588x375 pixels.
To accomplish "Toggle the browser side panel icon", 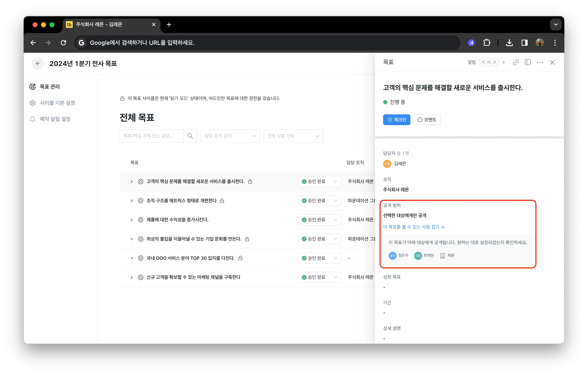I will [524, 43].
